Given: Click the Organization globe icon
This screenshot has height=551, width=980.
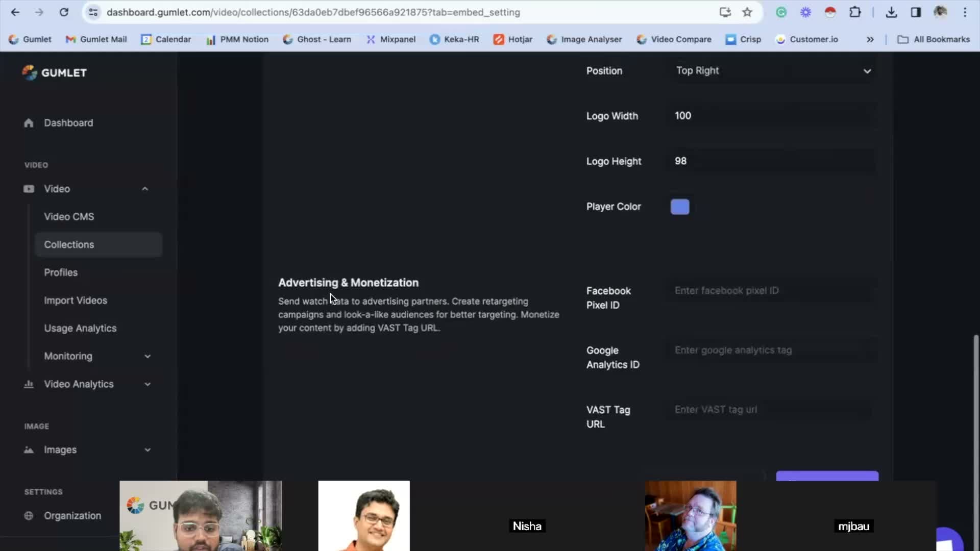Looking at the screenshot, I should [29, 516].
